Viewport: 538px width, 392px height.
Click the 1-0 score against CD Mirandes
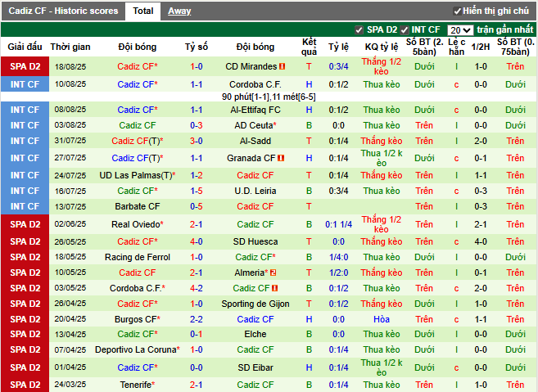coord(197,66)
